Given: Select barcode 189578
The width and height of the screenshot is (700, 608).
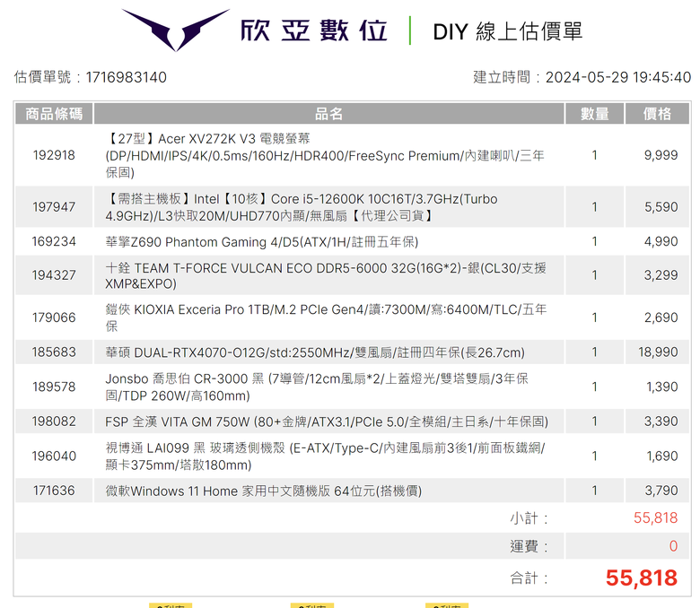Looking at the screenshot, I should (x=54, y=387).
